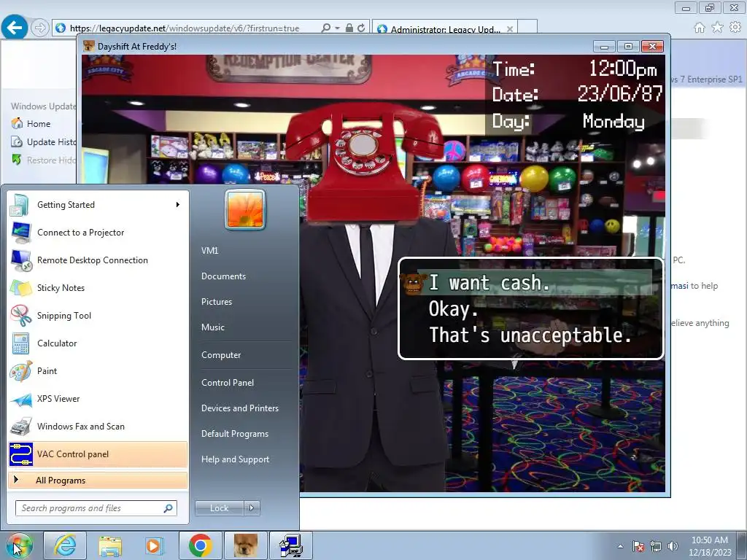Image resolution: width=747 pixels, height=560 pixels.
Task: Select the Administrator: Legacy Update tab
Action: tap(444, 29)
